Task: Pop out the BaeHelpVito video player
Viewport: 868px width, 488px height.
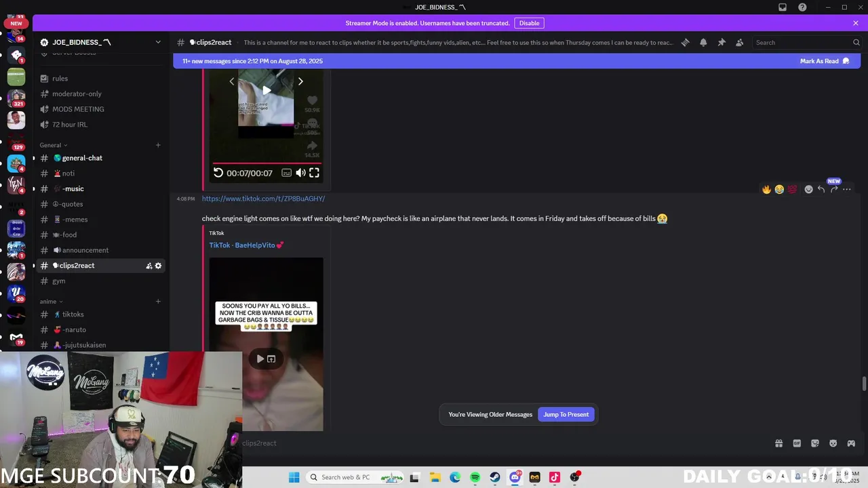Action: (x=271, y=359)
